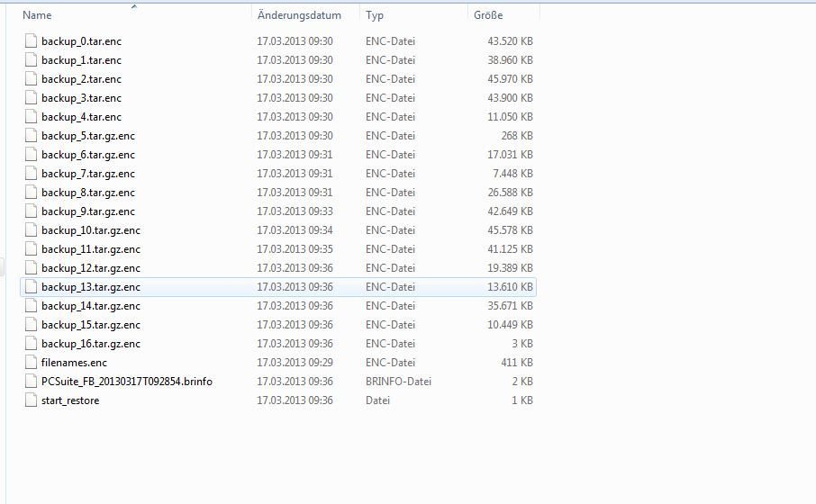Click file icon of backup_16.tar.gz.enc
This screenshot has height=504, width=816.
32,343
